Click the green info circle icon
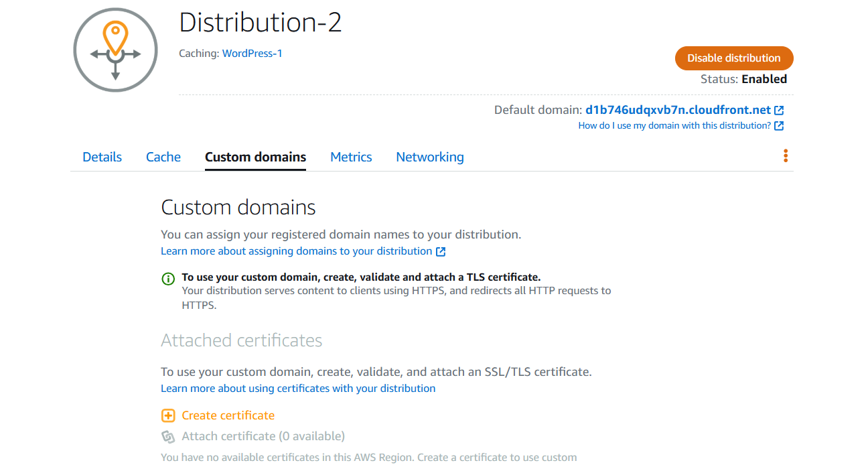868x467 pixels. click(168, 279)
